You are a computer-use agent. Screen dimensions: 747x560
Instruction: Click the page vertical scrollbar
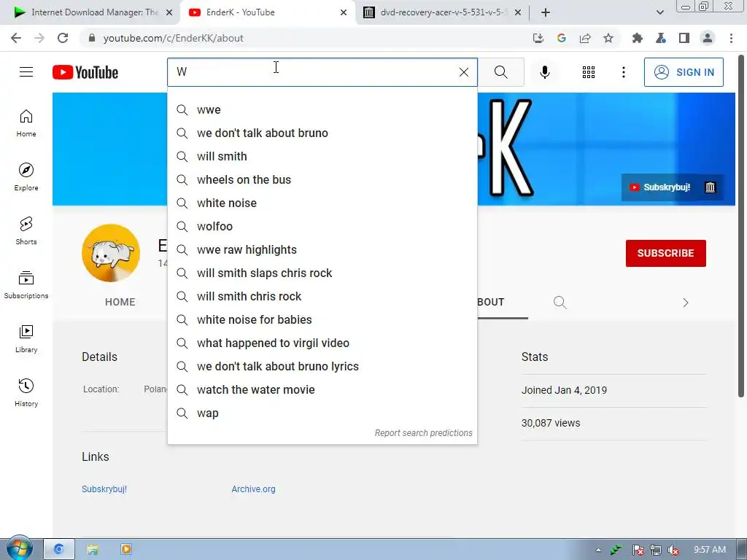click(x=741, y=226)
